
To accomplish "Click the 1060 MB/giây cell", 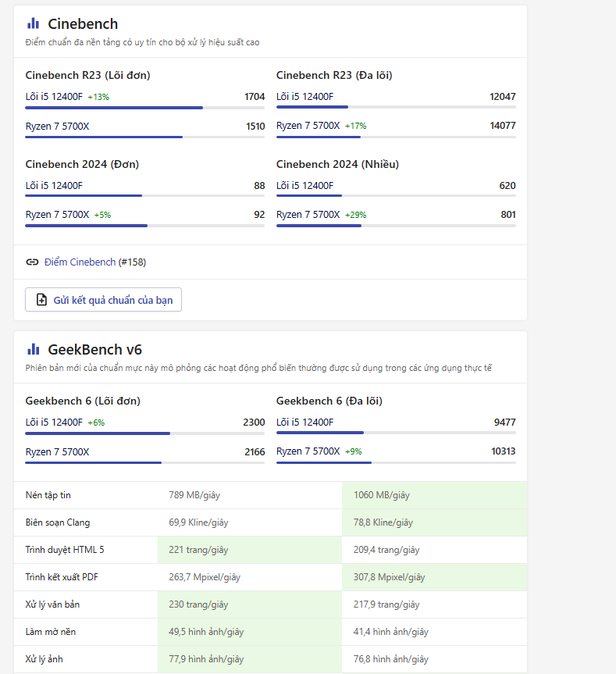I will 434,495.
